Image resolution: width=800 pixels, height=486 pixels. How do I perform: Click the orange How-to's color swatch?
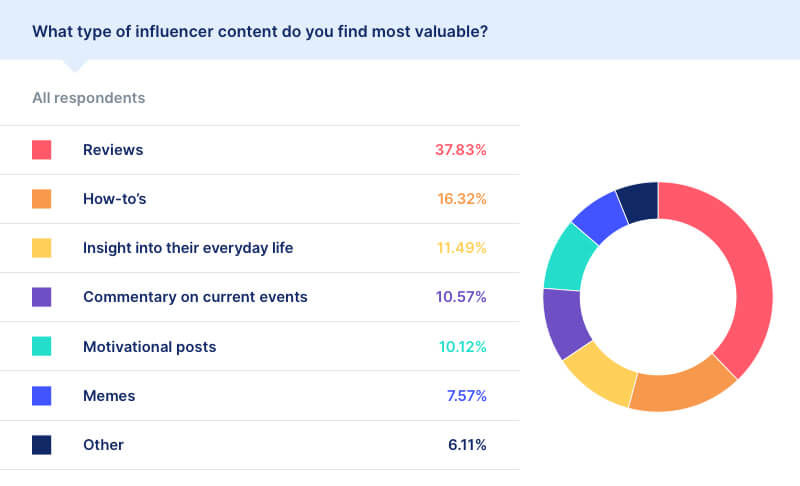tap(41, 199)
